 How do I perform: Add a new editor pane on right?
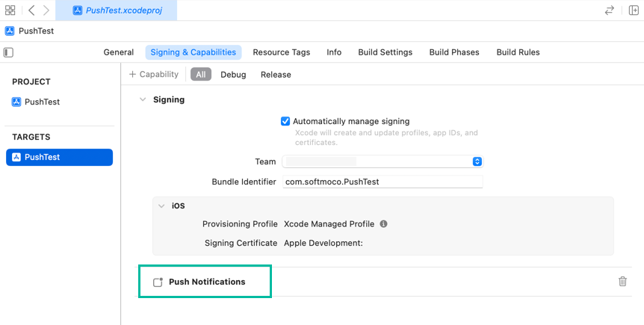(634, 10)
